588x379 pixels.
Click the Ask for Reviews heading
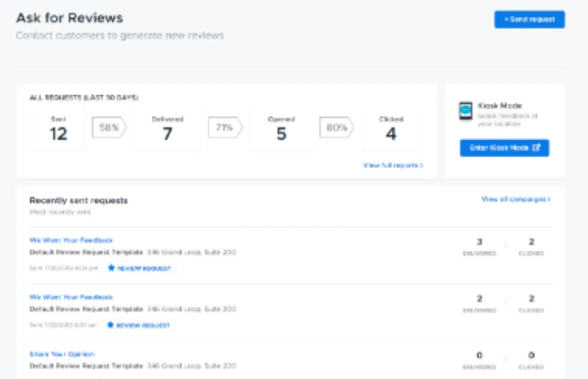[x=70, y=18]
